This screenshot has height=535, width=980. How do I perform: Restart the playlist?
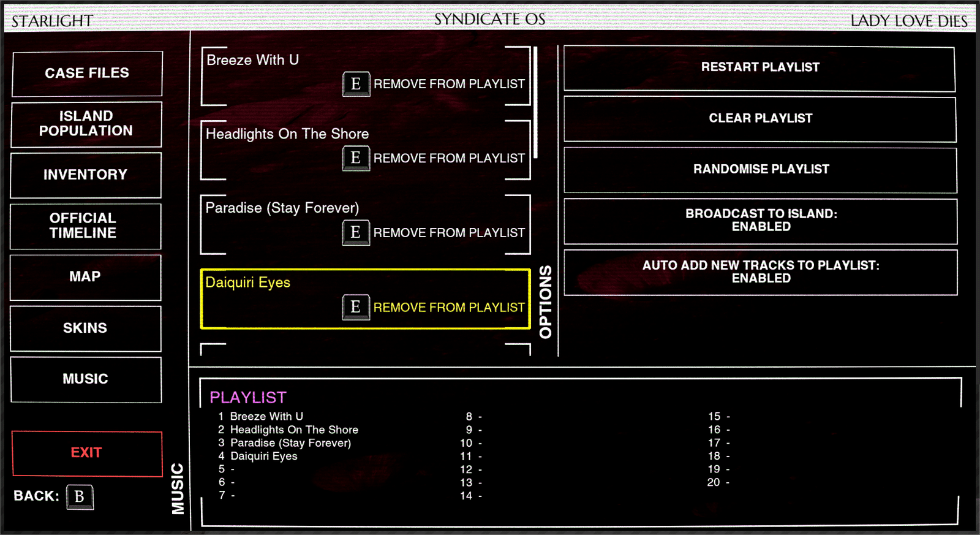(x=759, y=69)
